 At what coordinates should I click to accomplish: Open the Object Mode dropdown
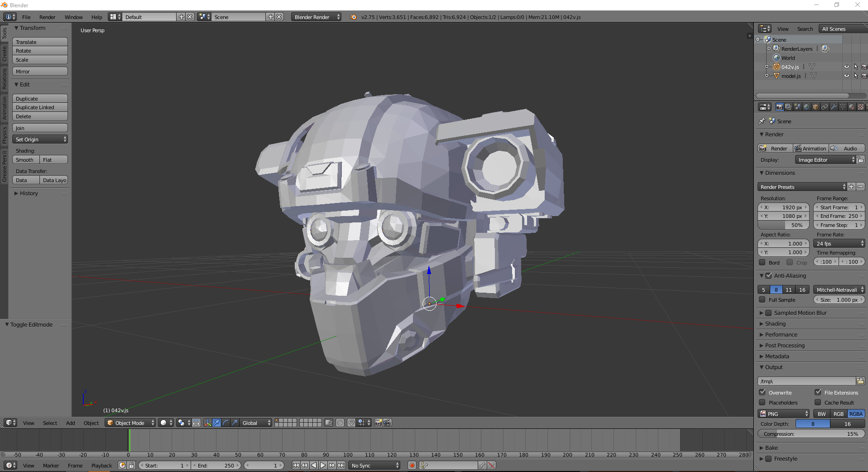(x=130, y=423)
